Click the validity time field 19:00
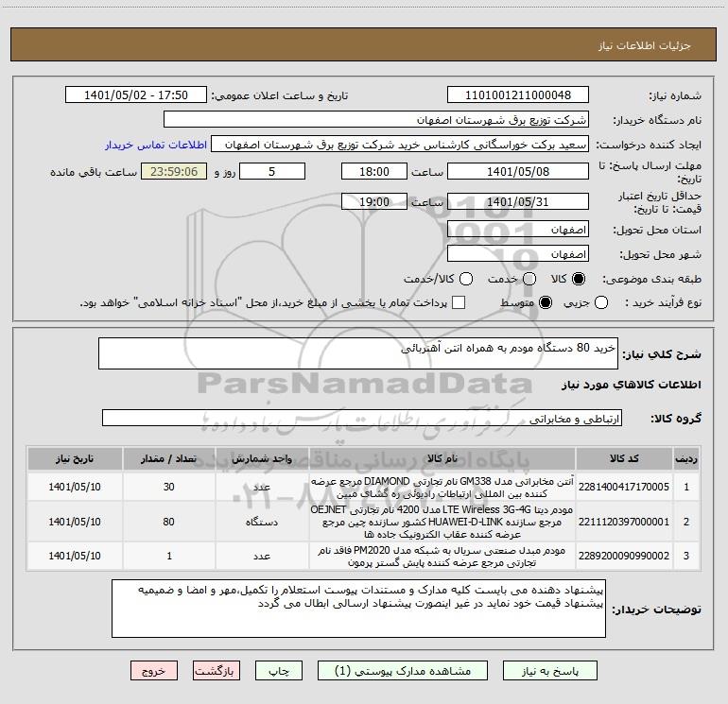Screen dimensions: 728x704 (374, 201)
